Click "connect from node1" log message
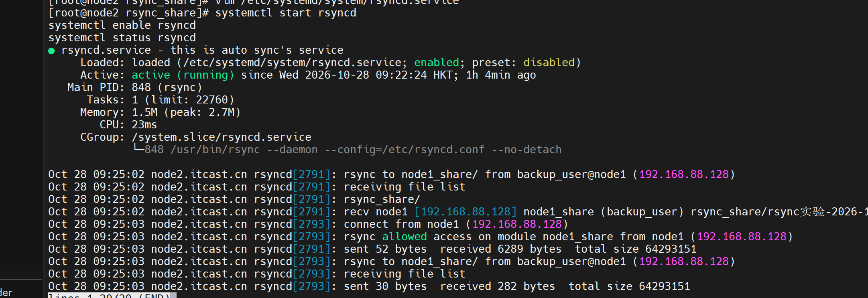 tap(401, 224)
